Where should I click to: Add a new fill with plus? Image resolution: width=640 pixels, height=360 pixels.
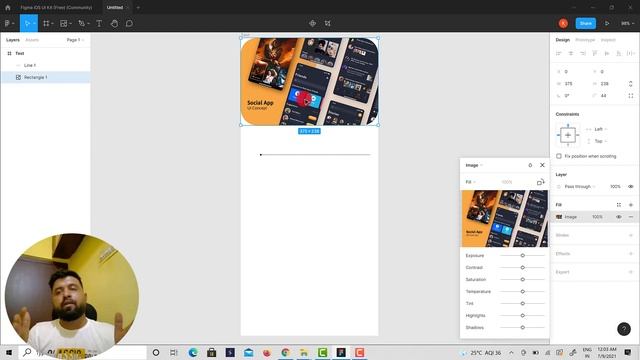click(x=631, y=205)
